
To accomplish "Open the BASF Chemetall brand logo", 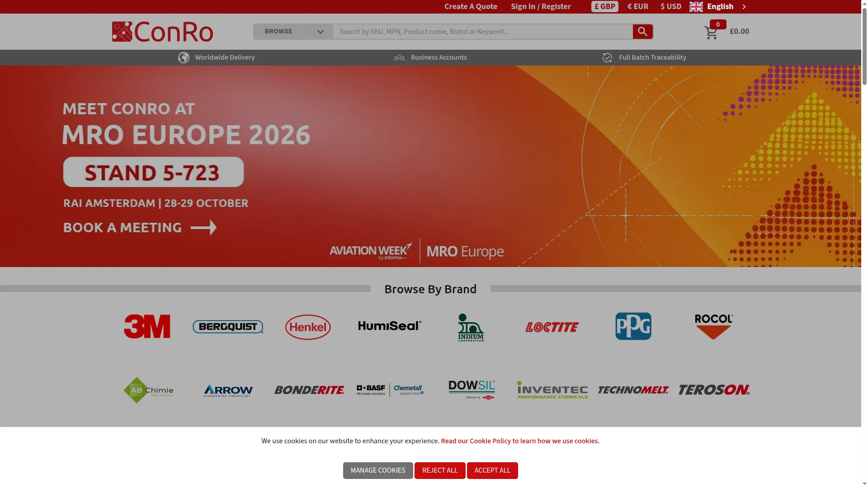I will (x=390, y=390).
